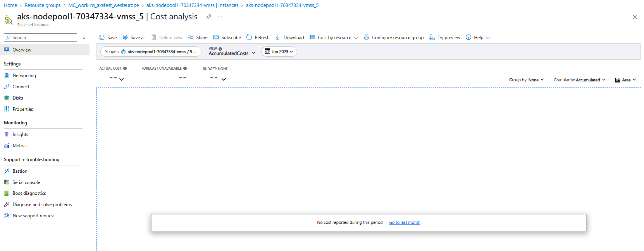
Task: Open the more options ellipsis next to title
Action: [220, 17]
